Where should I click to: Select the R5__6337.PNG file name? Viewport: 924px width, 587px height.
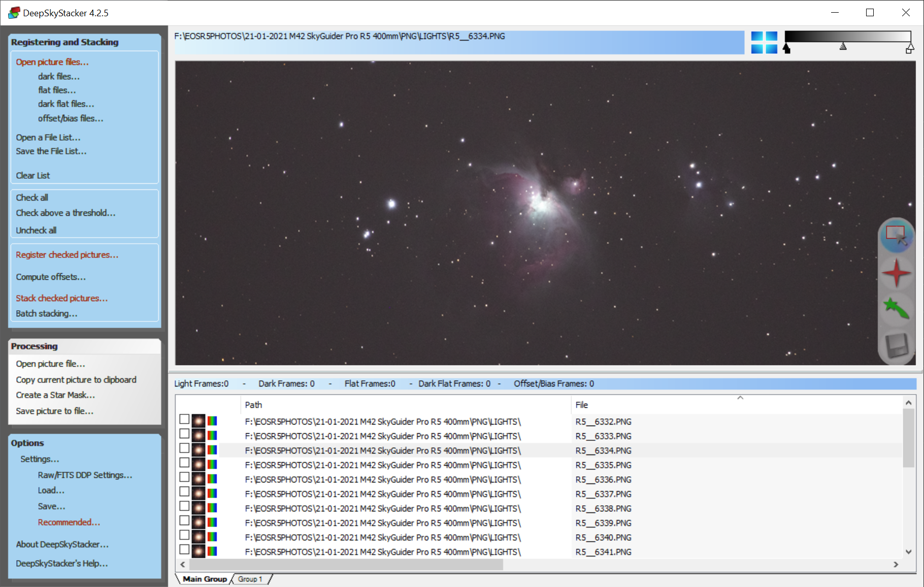pos(604,494)
